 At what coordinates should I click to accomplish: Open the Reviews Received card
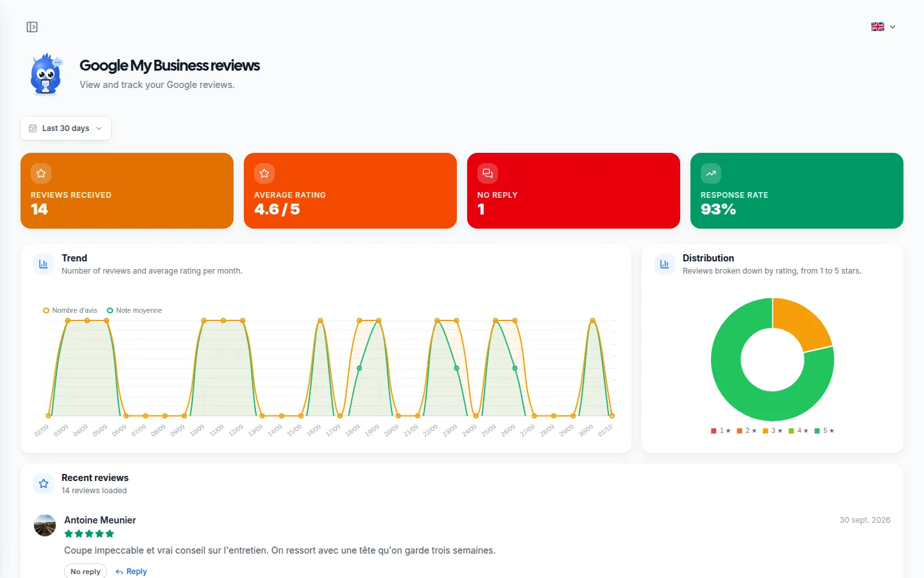(x=127, y=191)
